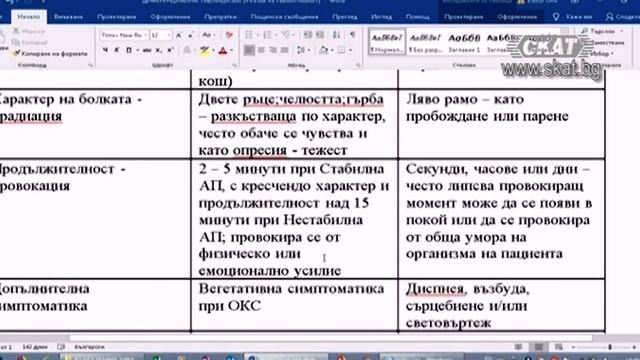Click the bullets list icon

coord(249,36)
